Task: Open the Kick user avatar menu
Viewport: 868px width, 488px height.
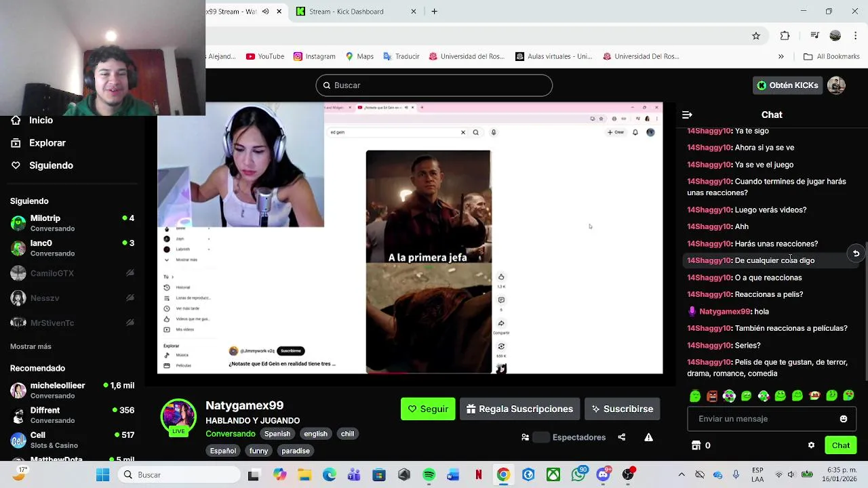Action: coord(836,85)
